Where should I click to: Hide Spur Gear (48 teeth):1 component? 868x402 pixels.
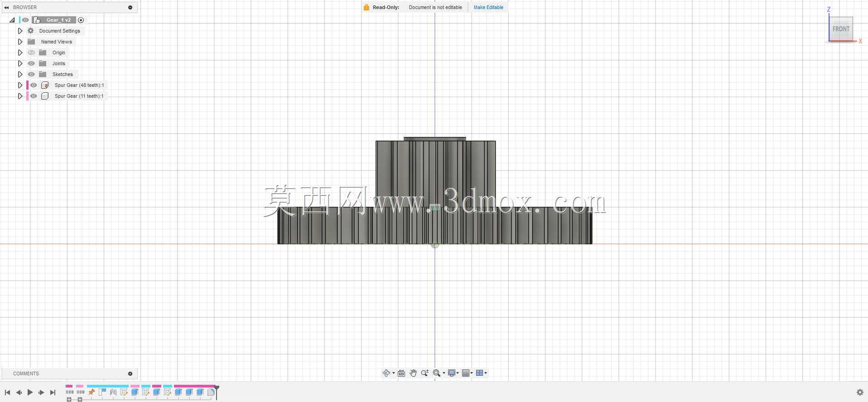tap(34, 85)
